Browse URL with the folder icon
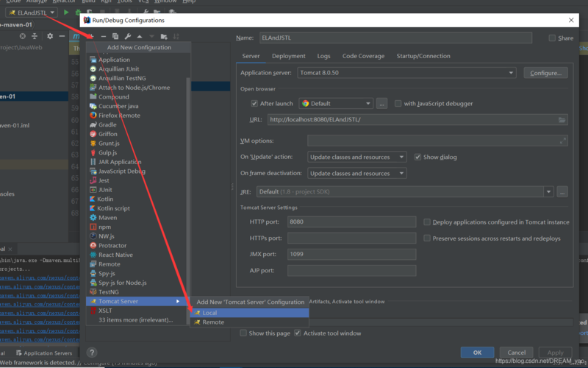 pos(562,119)
